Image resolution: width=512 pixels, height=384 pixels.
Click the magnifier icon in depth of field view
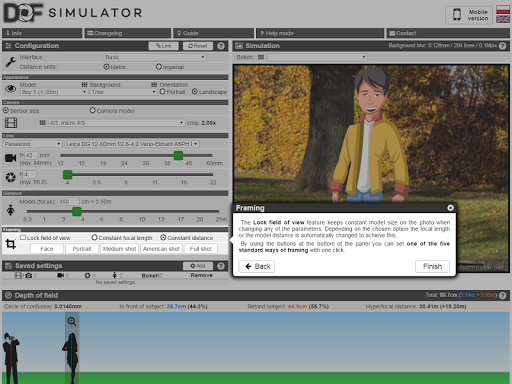(72, 321)
